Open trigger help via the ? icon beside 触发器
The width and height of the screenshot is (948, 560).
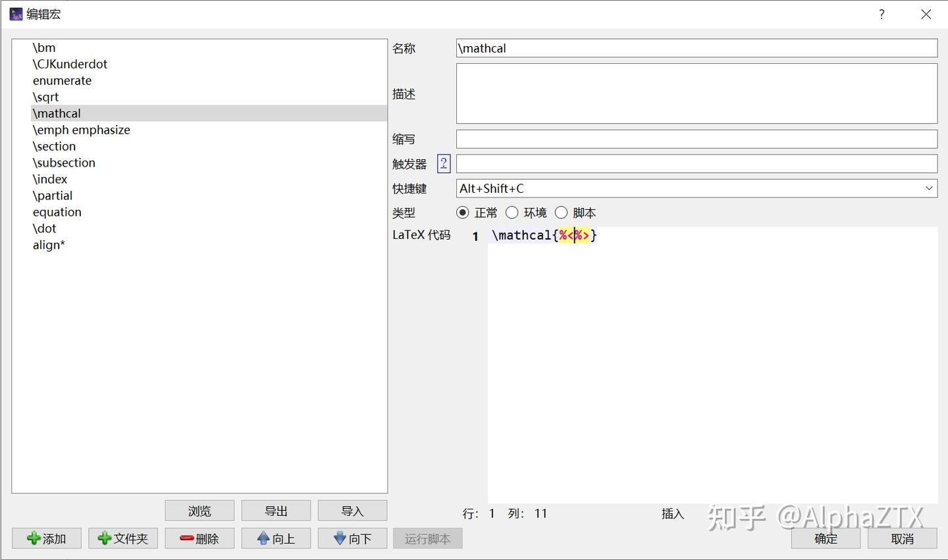(444, 163)
